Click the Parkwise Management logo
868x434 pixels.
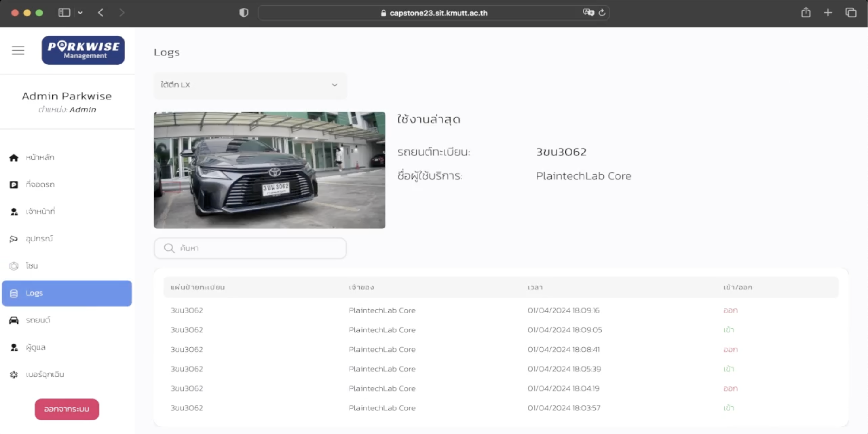click(83, 50)
